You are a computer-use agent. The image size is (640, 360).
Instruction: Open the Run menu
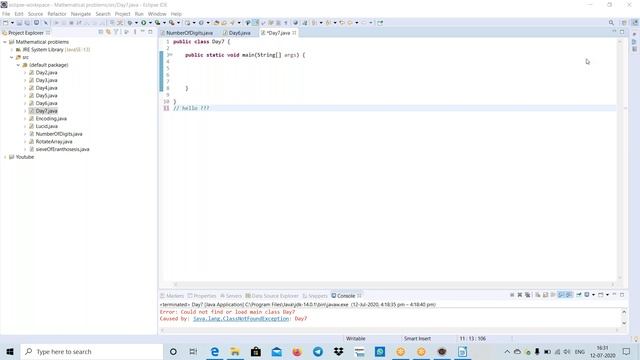(139, 14)
